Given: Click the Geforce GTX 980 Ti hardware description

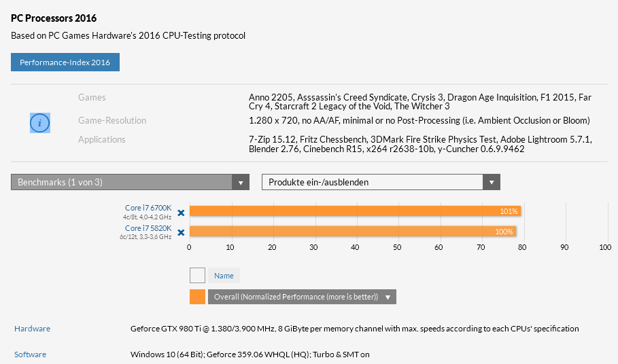Looking at the screenshot, I should click(x=355, y=329).
